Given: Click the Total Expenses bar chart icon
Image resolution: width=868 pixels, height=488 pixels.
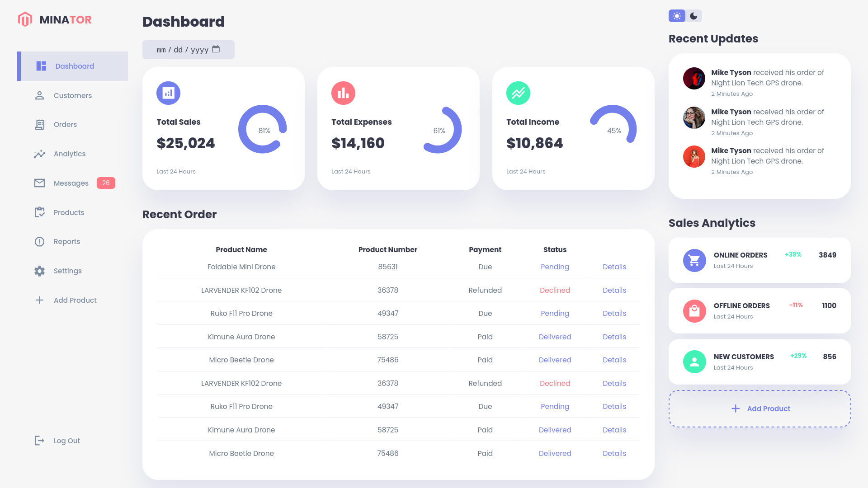Looking at the screenshot, I should [343, 93].
